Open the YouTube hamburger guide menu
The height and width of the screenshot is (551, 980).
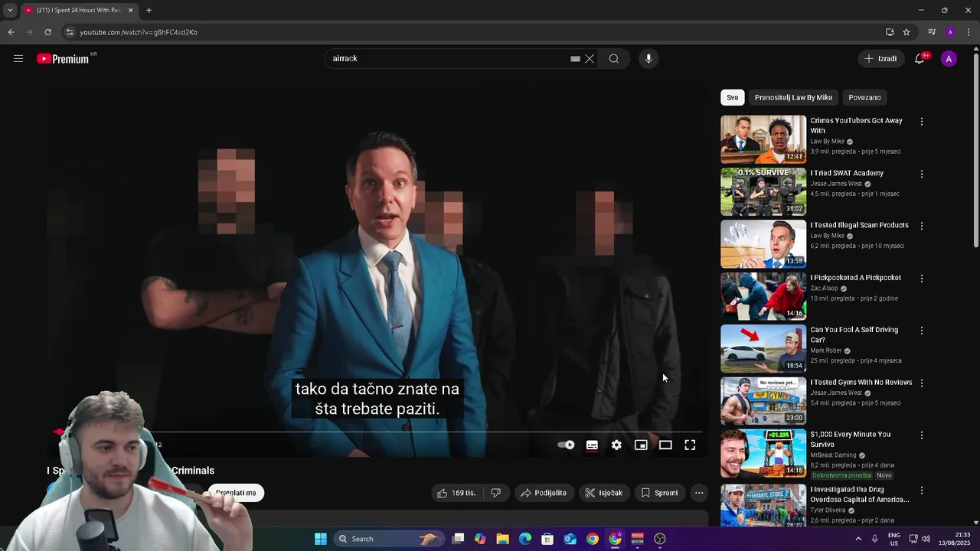click(x=18, y=59)
